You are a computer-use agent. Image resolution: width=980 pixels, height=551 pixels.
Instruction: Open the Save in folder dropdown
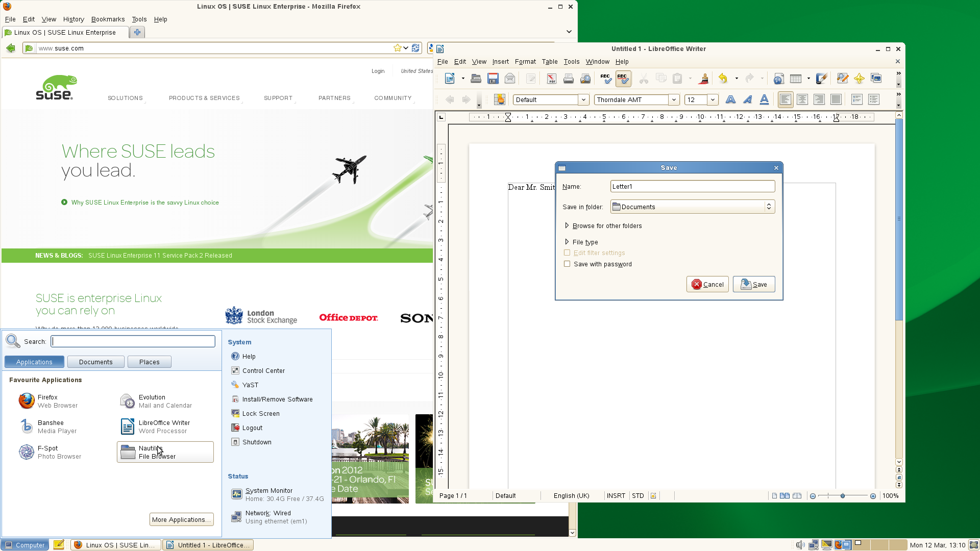pyautogui.click(x=693, y=207)
